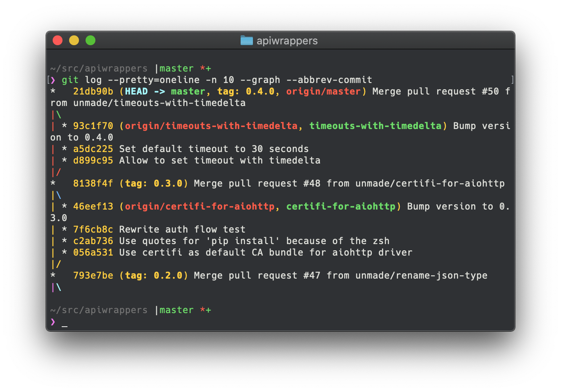Click the blue folder icon in title bar

[246, 40]
